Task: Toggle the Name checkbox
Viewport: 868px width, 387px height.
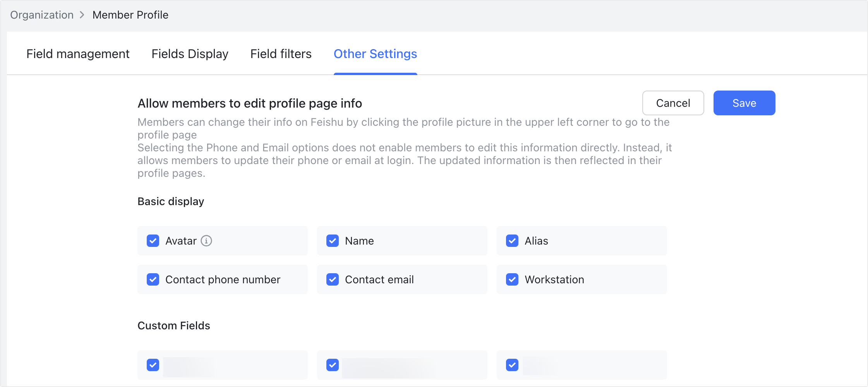Action: click(333, 241)
